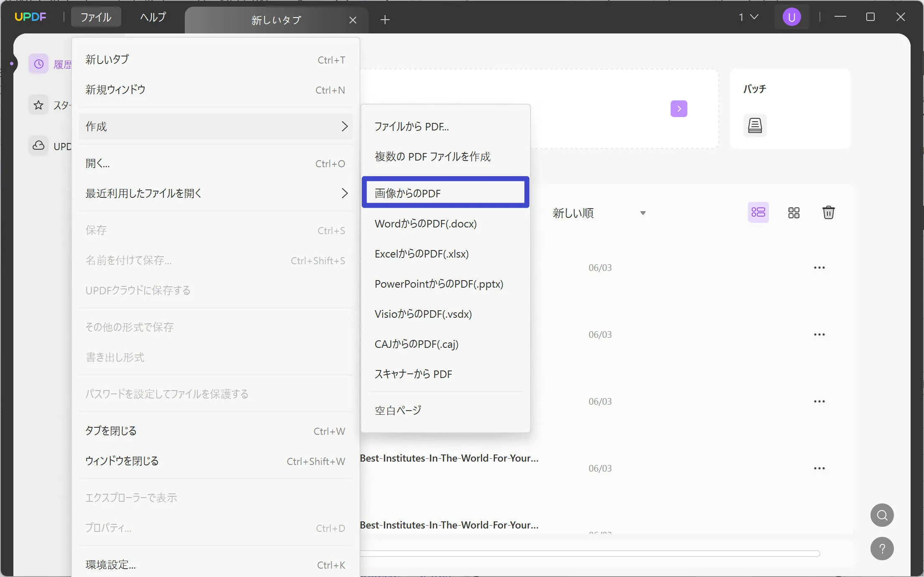Select 空白ページ blank page option
Screen dimensions: 924x577
point(446,411)
